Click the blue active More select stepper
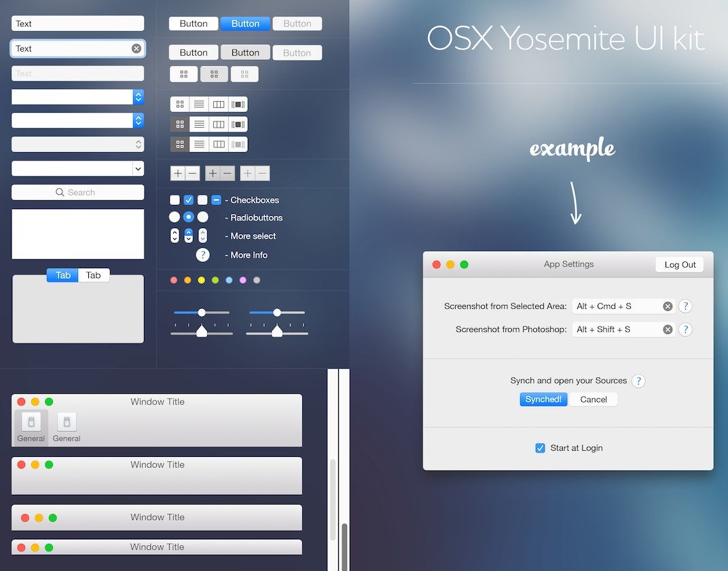The height and width of the screenshot is (571, 728). [x=189, y=236]
